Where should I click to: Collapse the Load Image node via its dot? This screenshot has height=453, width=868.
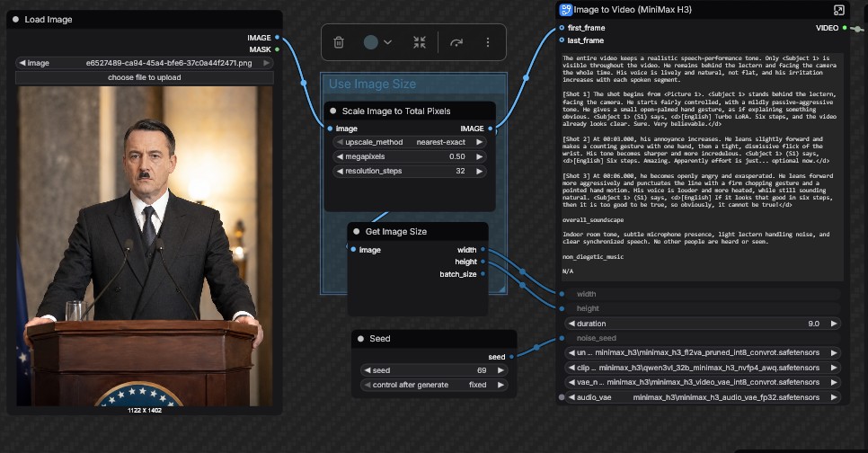15,20
